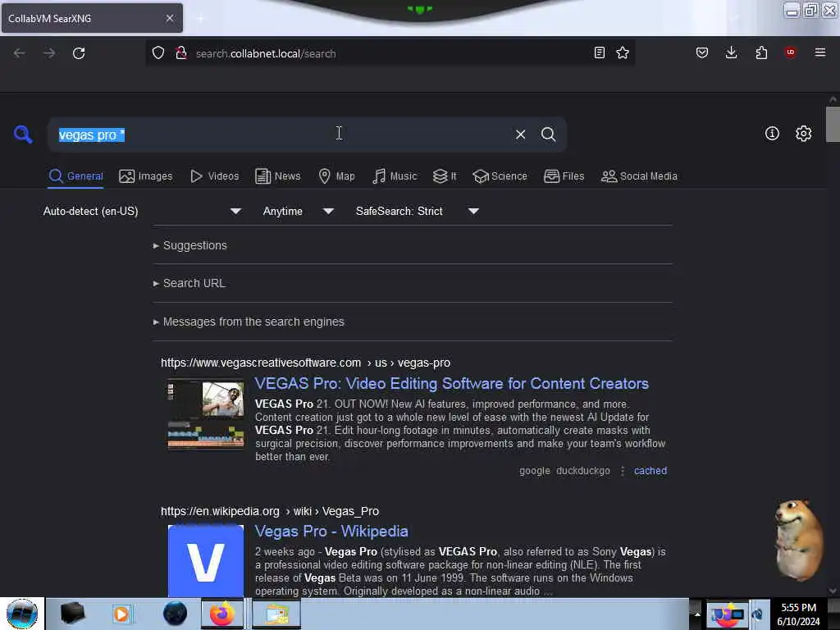Open cached version of VEGAS Pro result
This screenshot has width=840, height=630.
pyautogui.click(x=651, y=470)
